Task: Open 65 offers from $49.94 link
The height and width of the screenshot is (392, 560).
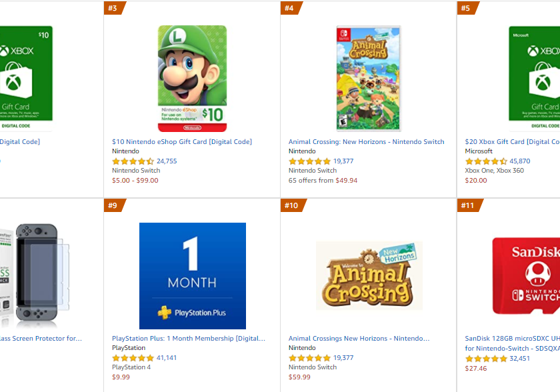Action: click(x=323, y=180)
